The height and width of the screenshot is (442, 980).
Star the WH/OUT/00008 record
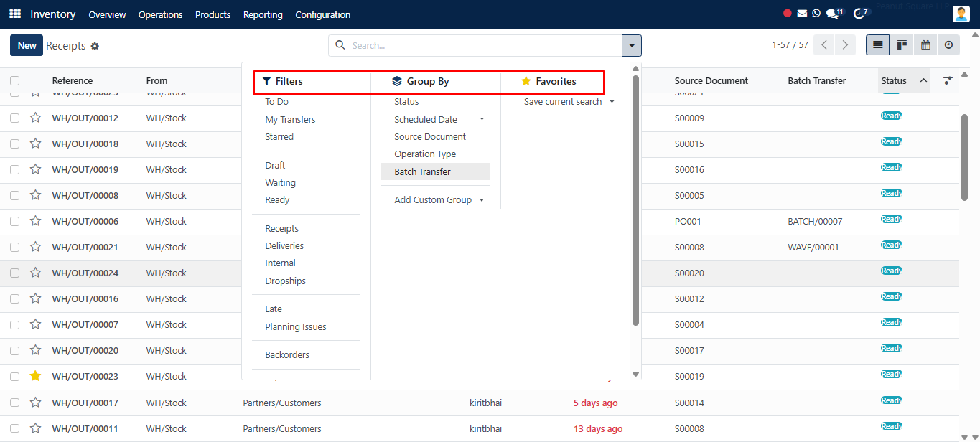35,195
